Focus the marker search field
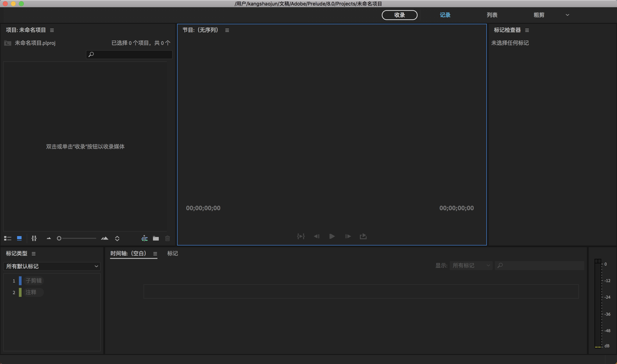 point(539,266)
